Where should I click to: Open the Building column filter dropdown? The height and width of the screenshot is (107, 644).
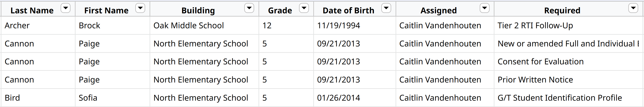click(x=249, y=8)
